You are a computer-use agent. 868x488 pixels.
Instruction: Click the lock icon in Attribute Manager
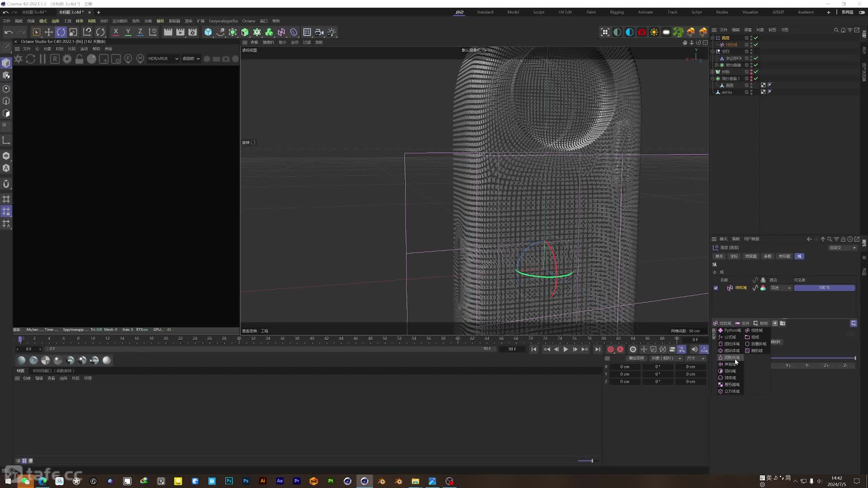point(843,239)
